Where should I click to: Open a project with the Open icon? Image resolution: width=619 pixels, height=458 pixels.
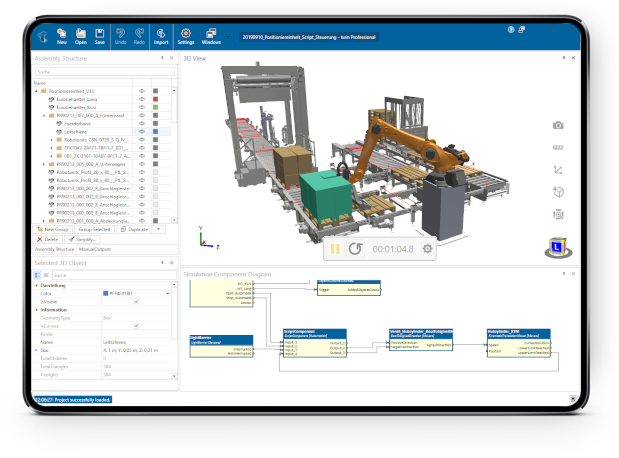coord(81,36)
